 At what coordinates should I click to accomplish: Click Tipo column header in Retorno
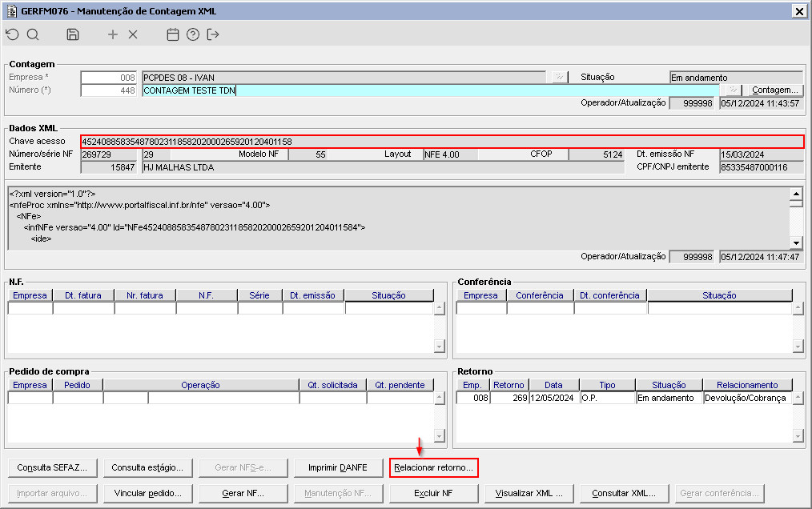pyautogui.click(x=608, y=385)
